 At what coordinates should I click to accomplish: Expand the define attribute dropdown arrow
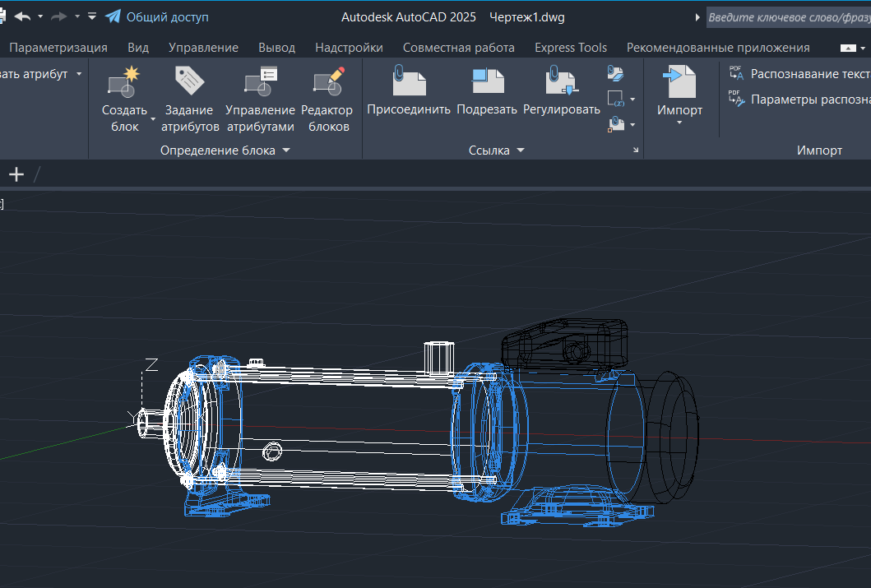[x=79, y=74]
